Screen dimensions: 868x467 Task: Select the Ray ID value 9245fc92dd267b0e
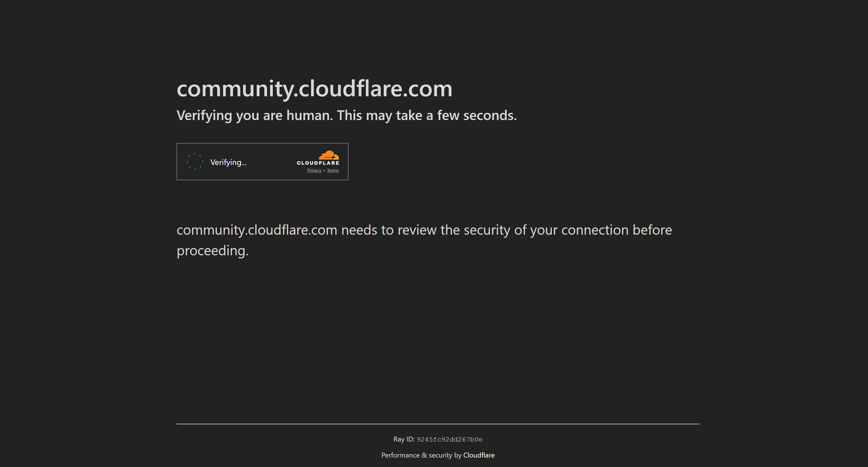click(449, 439)
